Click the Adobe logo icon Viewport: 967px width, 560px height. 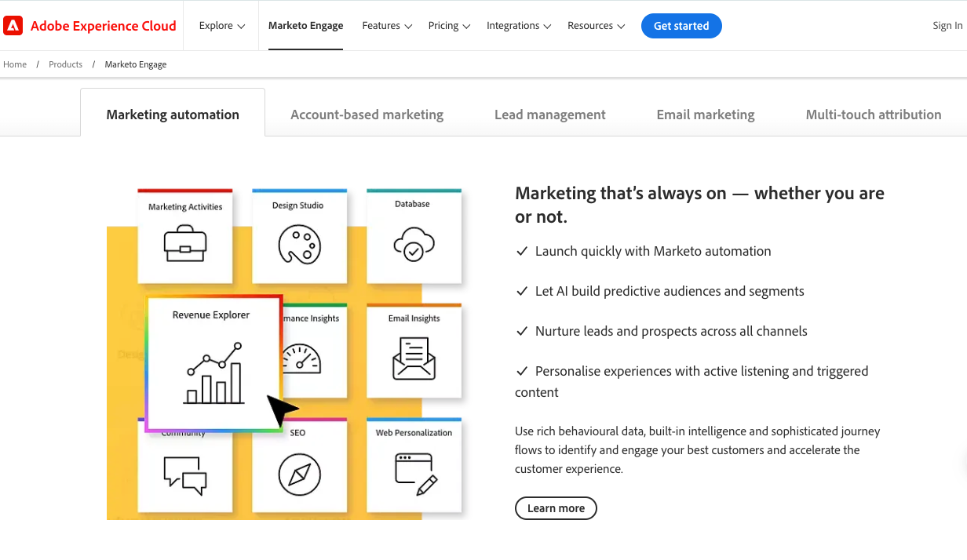[13, 26]
